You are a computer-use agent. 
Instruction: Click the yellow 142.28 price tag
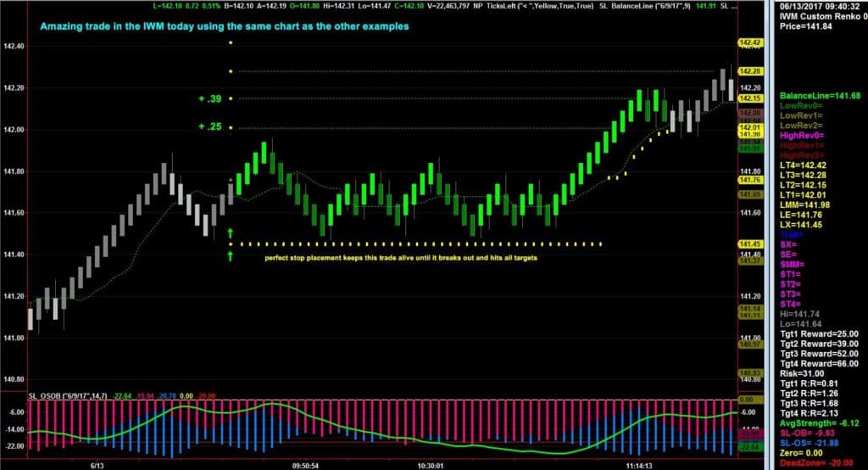(x=750, y=71)
